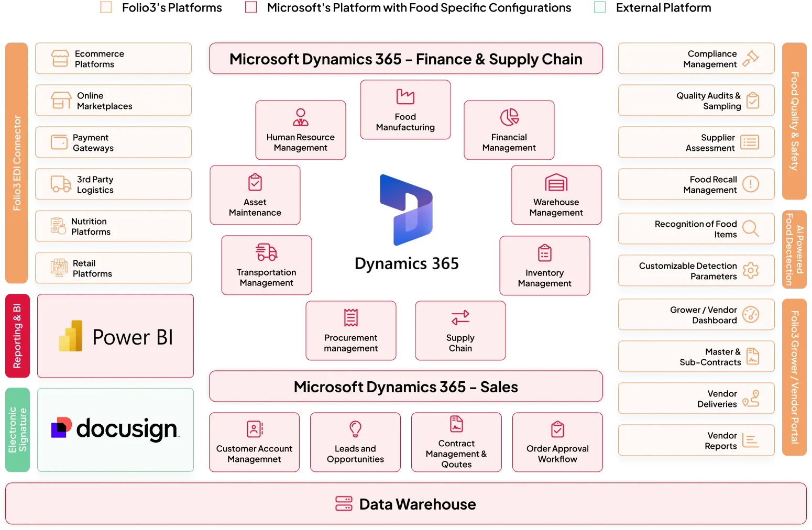
Task: Click the Vendor Deliveries label text
Action: (717, 399)
